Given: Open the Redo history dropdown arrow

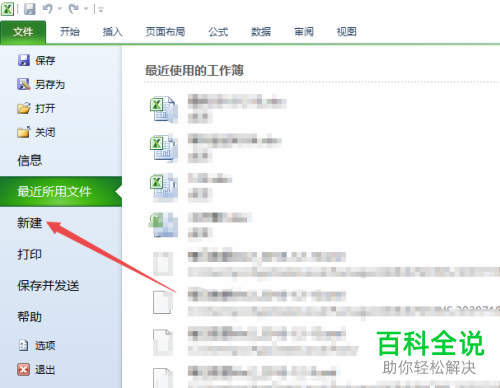Looking at the screenshot, I should (86, 9).
